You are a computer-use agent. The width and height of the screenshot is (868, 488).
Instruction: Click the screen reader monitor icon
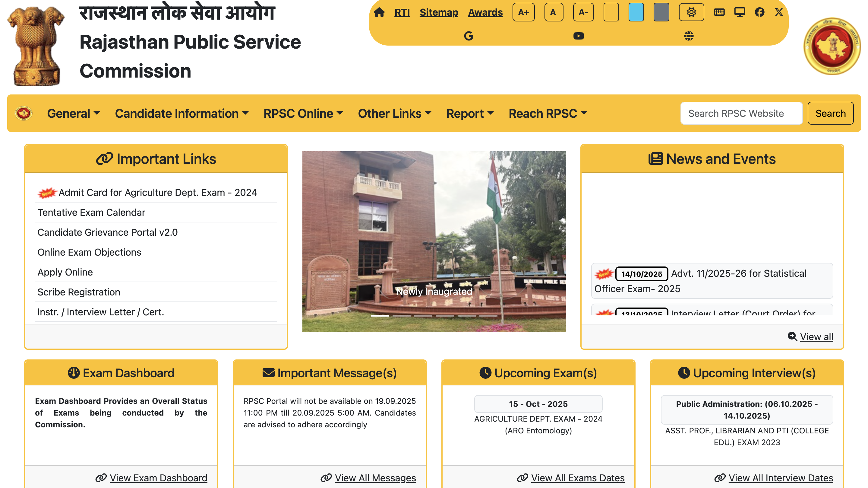(x=739, y=12)
